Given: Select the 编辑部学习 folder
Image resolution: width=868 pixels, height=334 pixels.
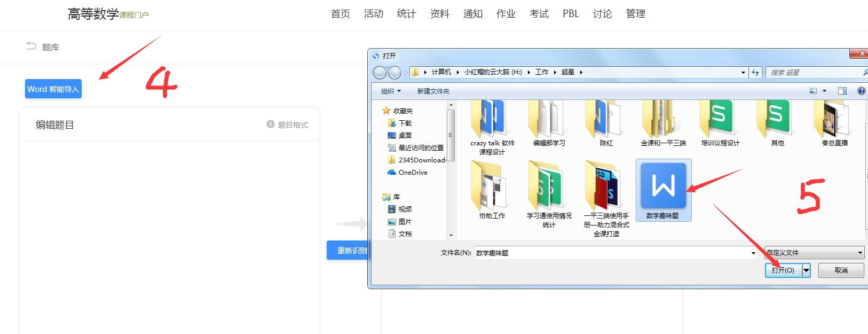Looking at the screenshot, I should [x=549, y=123].
